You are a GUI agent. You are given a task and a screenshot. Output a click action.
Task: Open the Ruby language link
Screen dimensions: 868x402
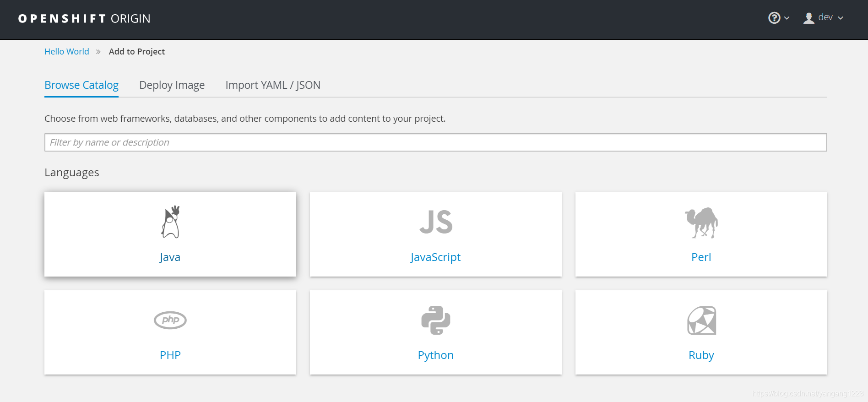pyautogui.click(x=701, y=355)
